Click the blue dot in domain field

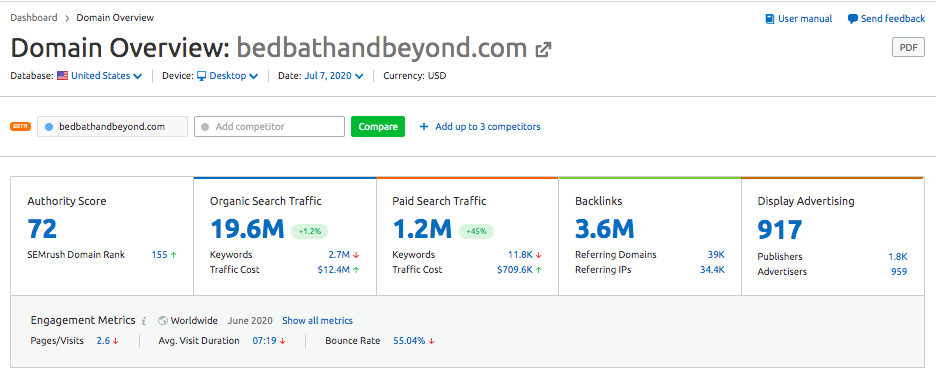coord(49,127)
